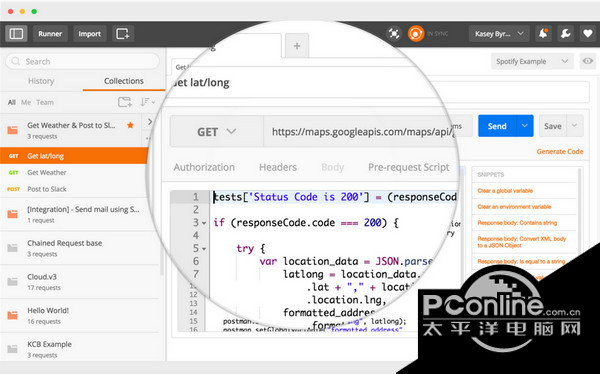
Task: Open the notifications bell icon
Action: click(543, 34)
